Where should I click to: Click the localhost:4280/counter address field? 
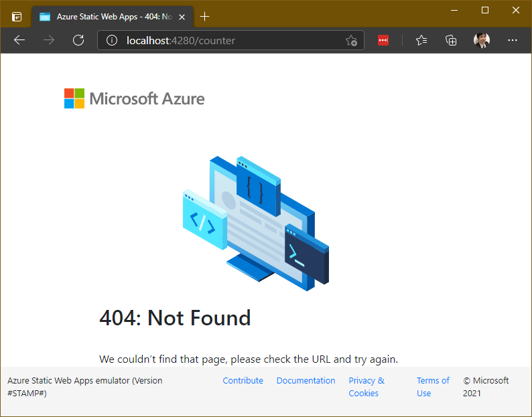230,40
